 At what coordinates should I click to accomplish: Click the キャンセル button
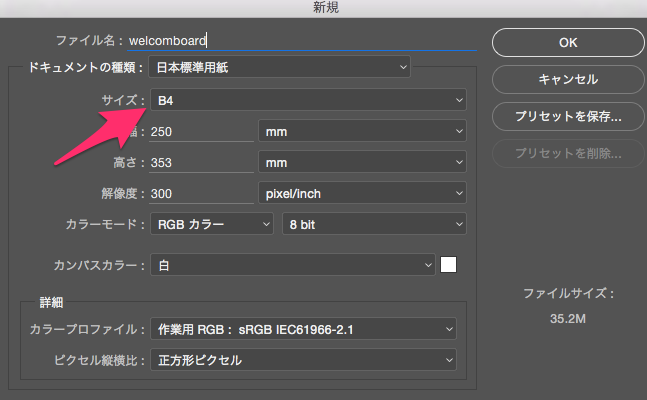pos(568,79)
